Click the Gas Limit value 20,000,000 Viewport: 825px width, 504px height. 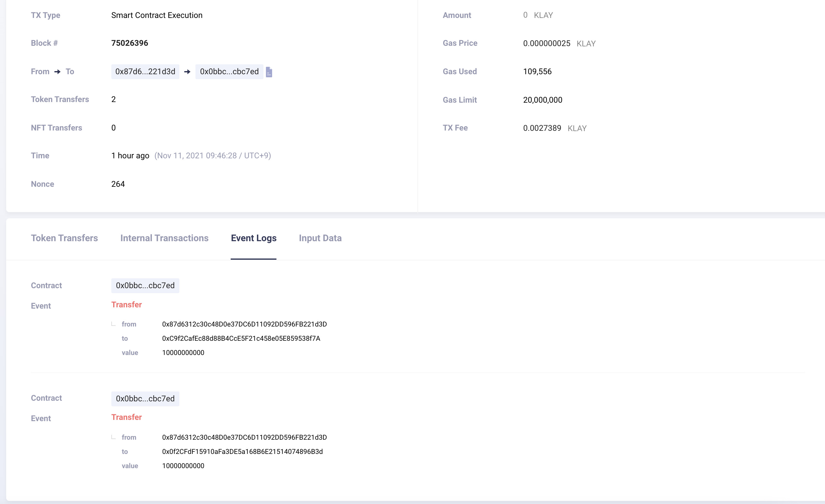[x=542, y=100]
